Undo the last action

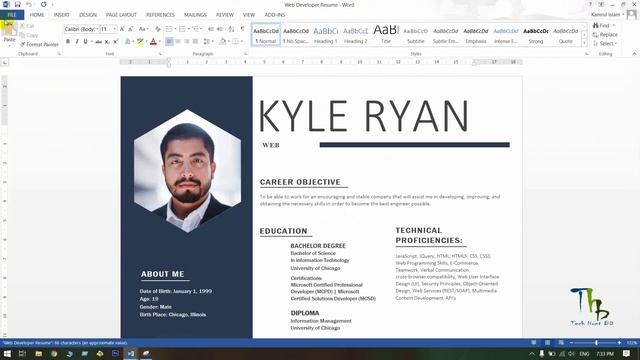[x=29, y=4]
